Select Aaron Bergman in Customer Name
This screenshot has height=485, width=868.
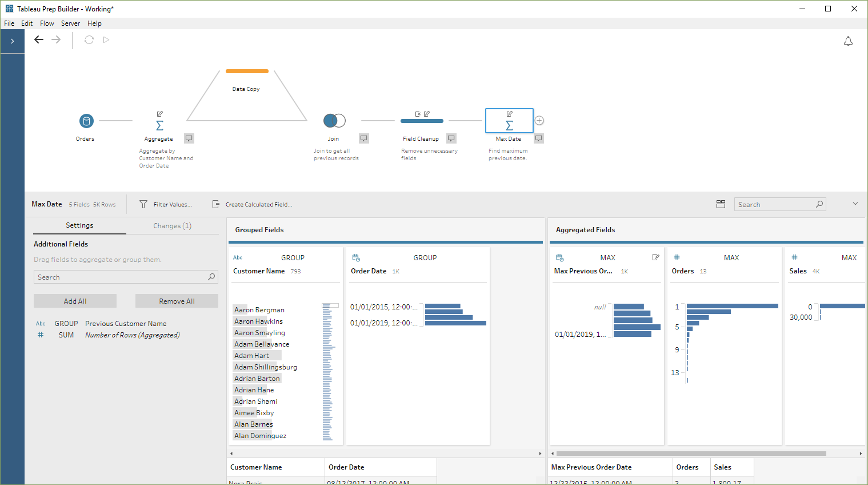[x=259, y=310]
